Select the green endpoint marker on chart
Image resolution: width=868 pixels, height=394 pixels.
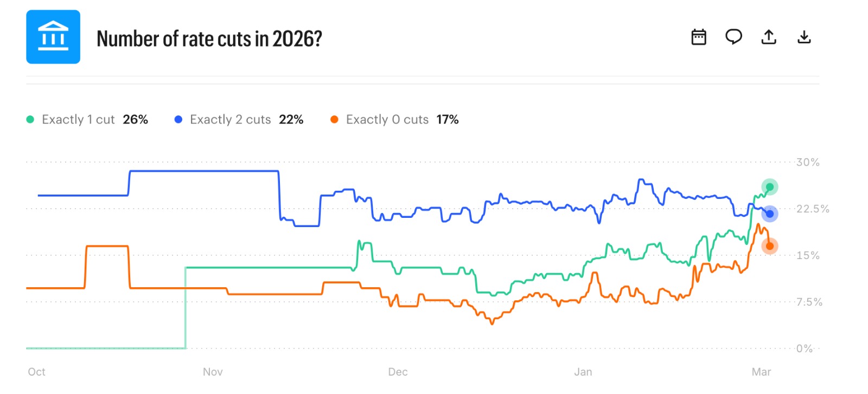tap(769, 187)
